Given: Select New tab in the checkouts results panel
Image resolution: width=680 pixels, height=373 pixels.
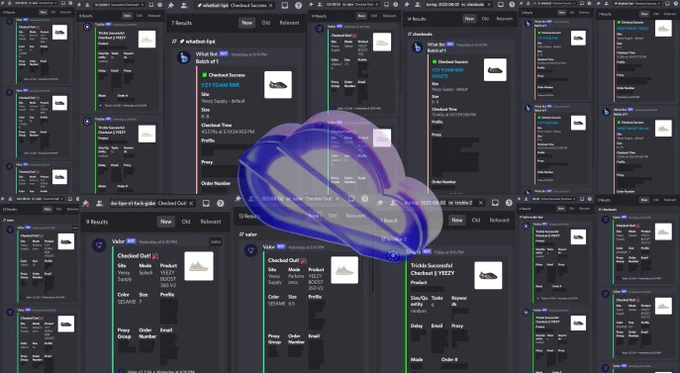Looking at the screenshot, I should pyautogui.click(x=469, y=19).
